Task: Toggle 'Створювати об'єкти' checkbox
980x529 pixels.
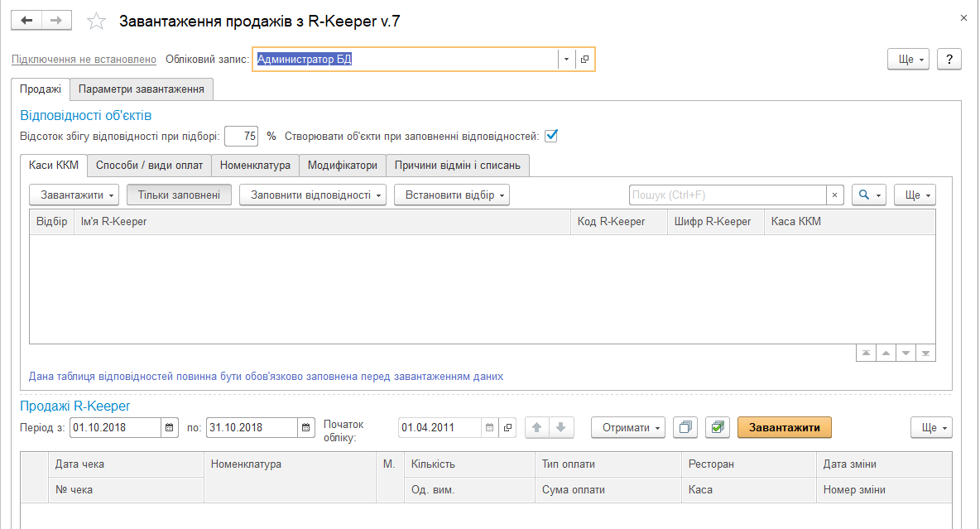Action: (x=551, y=136)
